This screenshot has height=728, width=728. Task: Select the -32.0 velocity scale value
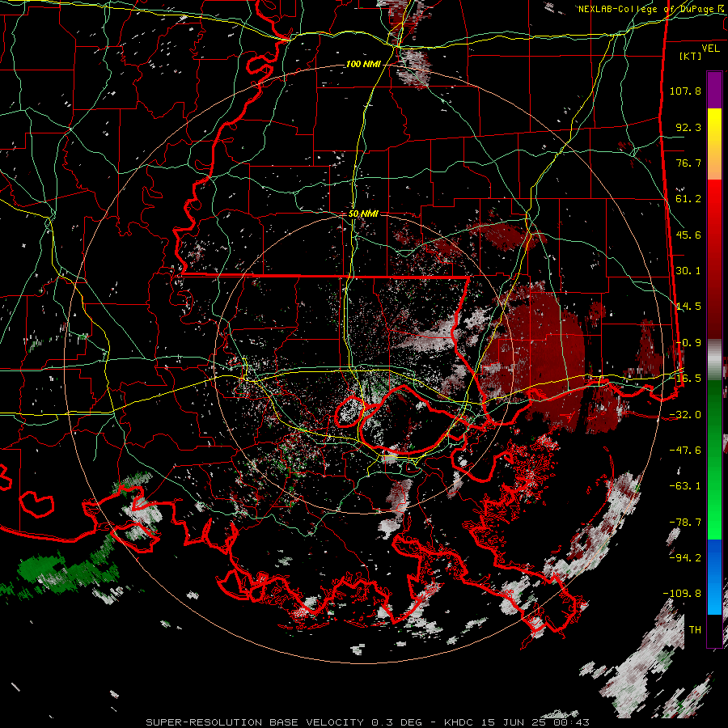(x=685, y=415)
